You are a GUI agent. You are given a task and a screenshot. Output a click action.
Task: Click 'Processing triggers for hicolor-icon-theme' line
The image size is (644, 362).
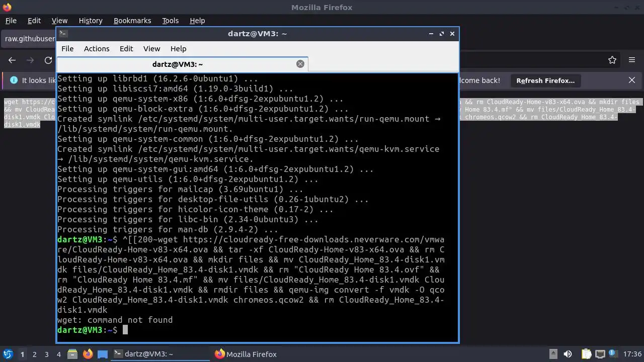[x=195, y=209]
